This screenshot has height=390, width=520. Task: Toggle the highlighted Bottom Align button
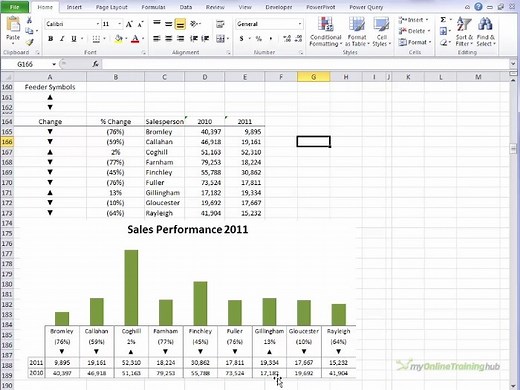click(x=180, y=24)
